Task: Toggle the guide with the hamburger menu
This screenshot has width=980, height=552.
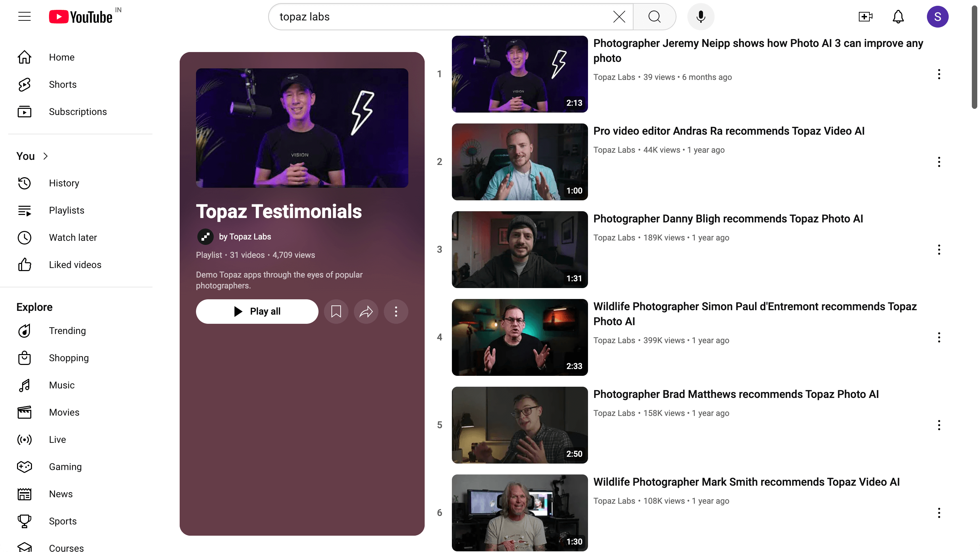Action: tap(24, 17)
